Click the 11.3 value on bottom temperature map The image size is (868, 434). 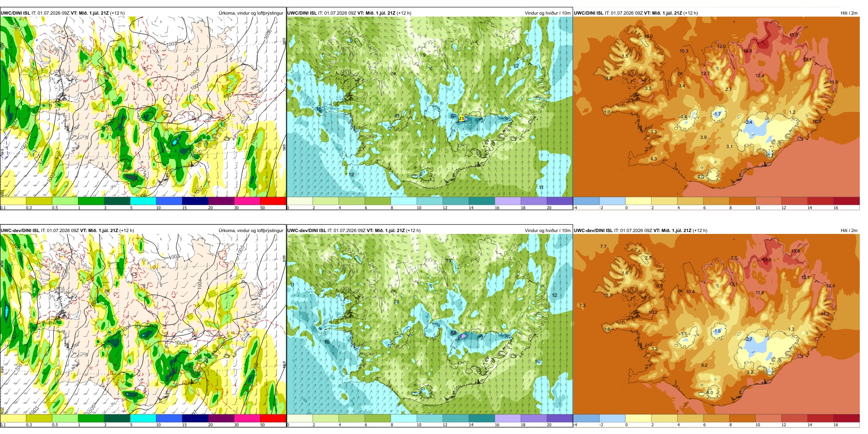click(x=825, y=314)
